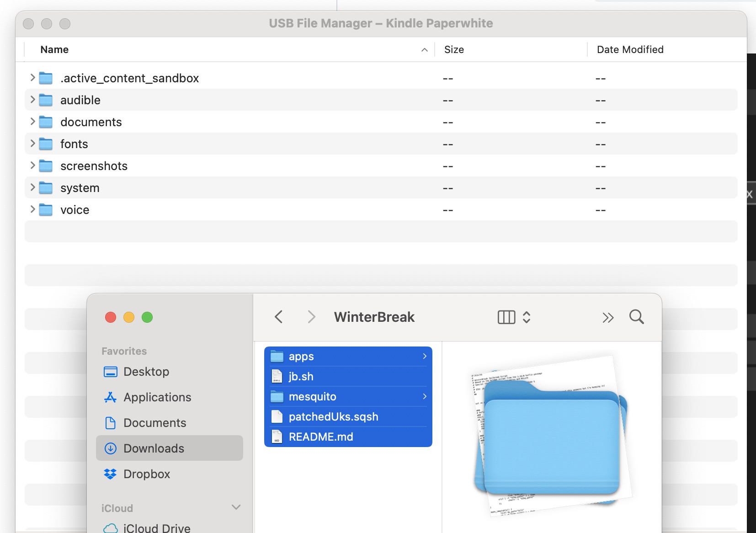This screenshot has height=533, width=756.
Task: Click the Desktop sidebar icon
Action: coord(111,372)
